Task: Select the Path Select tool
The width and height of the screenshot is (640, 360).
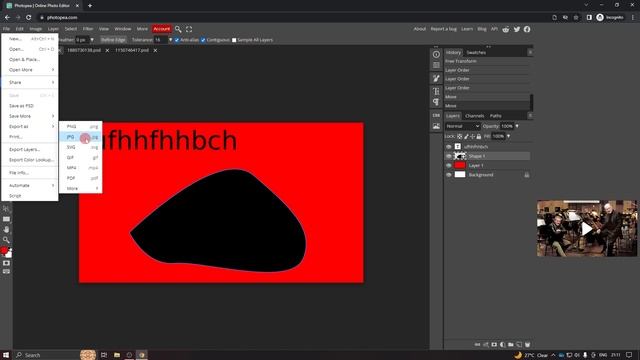Action: (x=6, y=209)
